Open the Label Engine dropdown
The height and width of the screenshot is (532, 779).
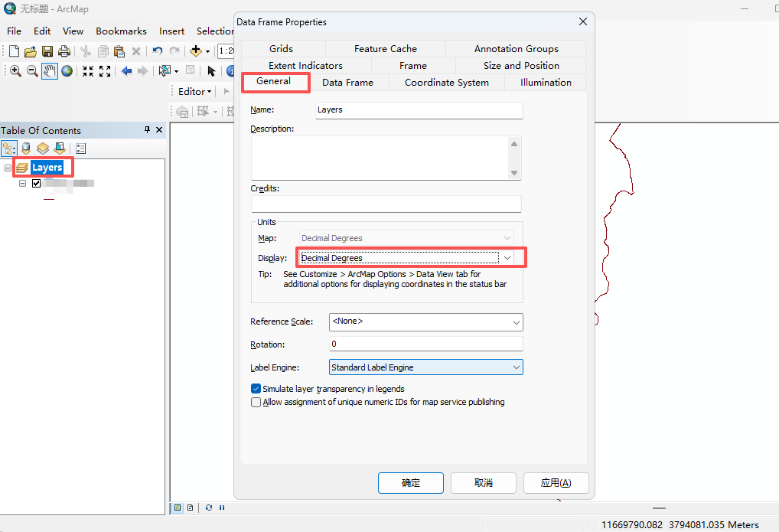517,367
